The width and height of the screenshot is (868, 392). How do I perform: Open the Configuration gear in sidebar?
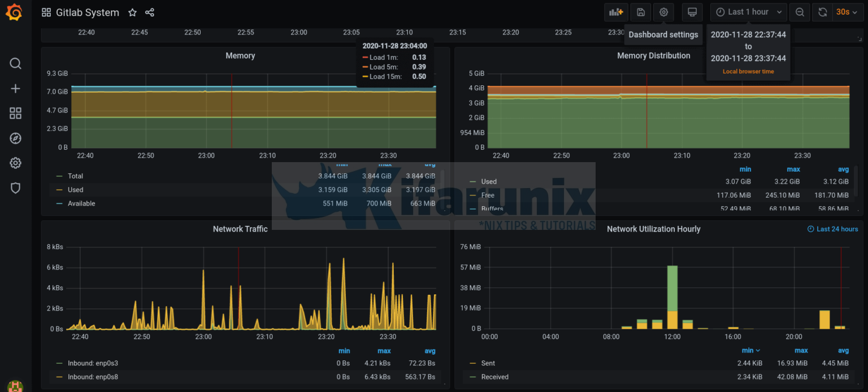click(15, 163)
